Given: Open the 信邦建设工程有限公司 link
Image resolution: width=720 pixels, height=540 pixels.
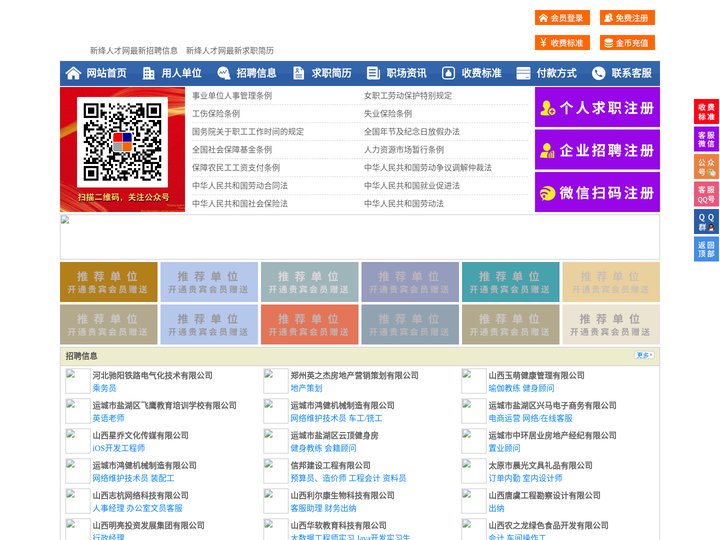Looking at the screenshot, I should coord(330,465).
